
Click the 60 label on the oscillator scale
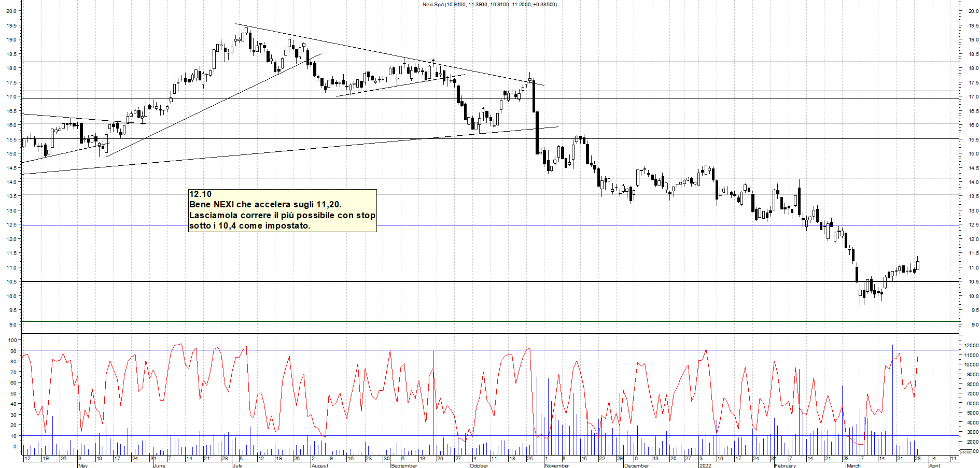pos(13,383)
